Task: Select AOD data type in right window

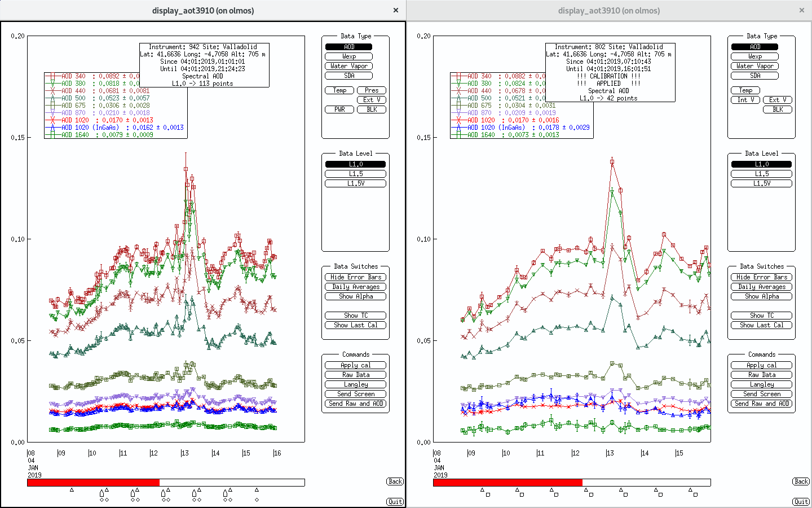Action: (x=754, y=47)
